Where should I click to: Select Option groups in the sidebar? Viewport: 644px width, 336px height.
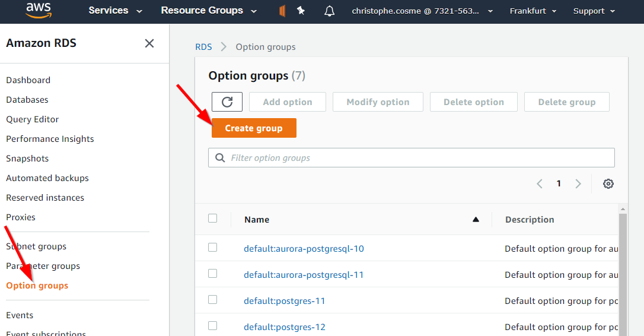pos(37,286)
